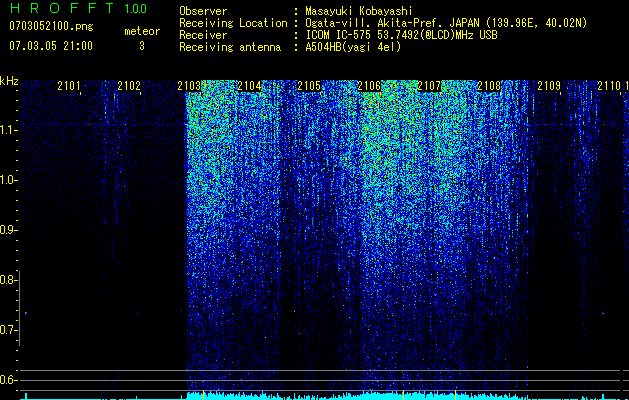Click the 2109 time marker
Image resolution: width=629 pixels, height=400 pixels.
549,86
